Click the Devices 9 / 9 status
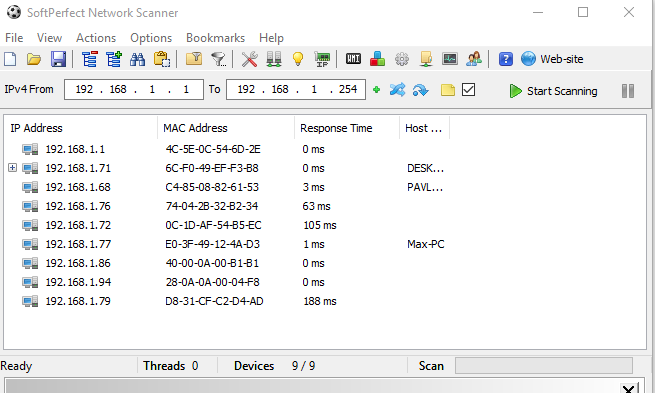The height and width of the screenshot is (393, 655). click(274, 366)
